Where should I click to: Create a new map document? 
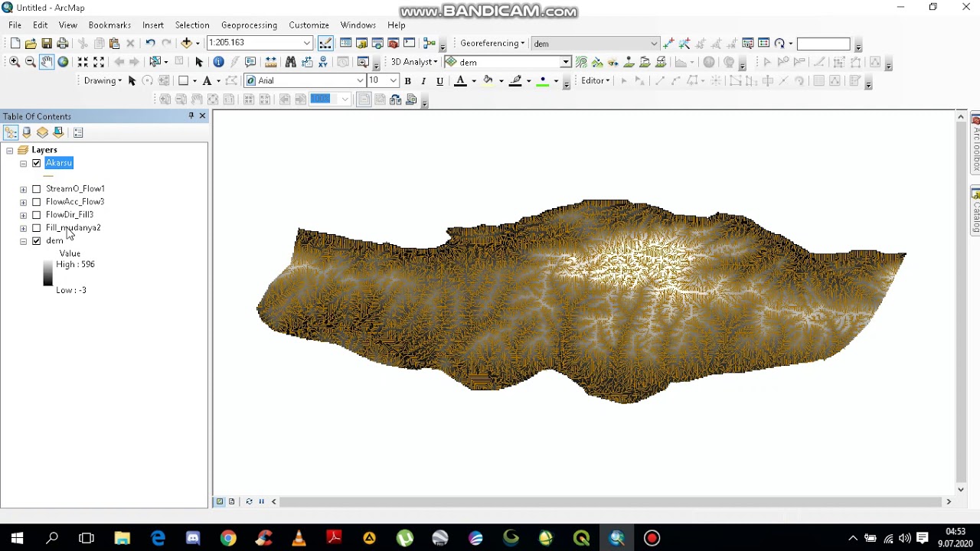pyautogui.click(x=15, y=44)
